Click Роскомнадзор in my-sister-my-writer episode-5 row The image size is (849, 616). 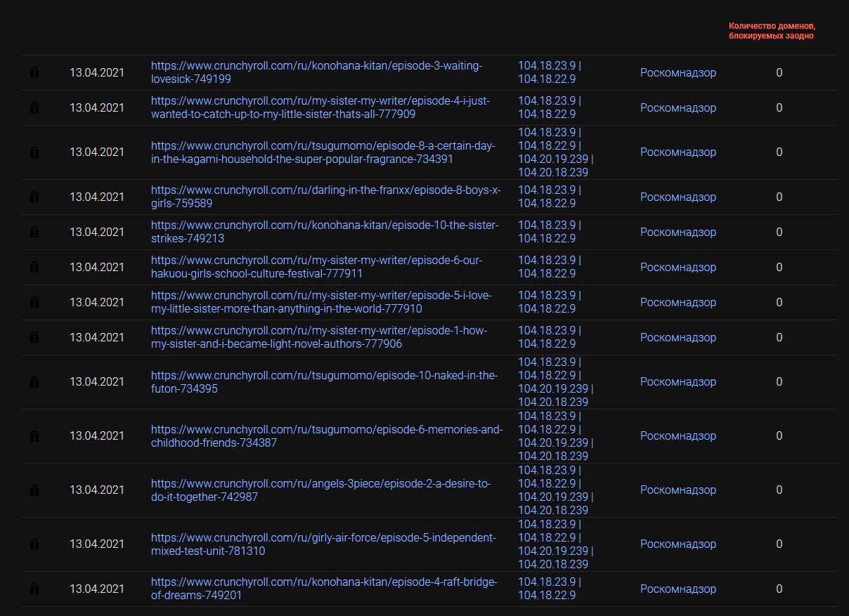(x=678, y=302)
